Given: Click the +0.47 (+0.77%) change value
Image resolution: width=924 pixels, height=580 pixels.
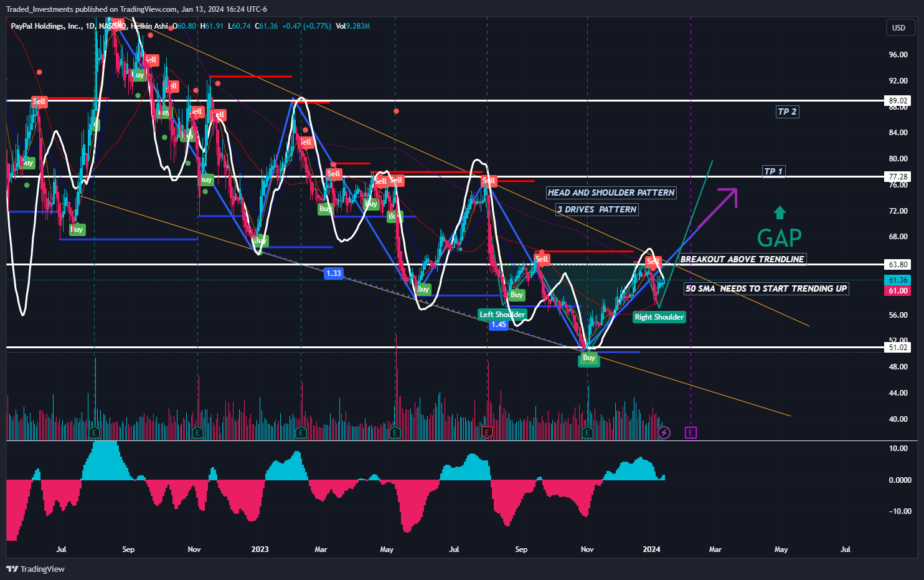Looking at the screenshot, I should pos(306,26).
